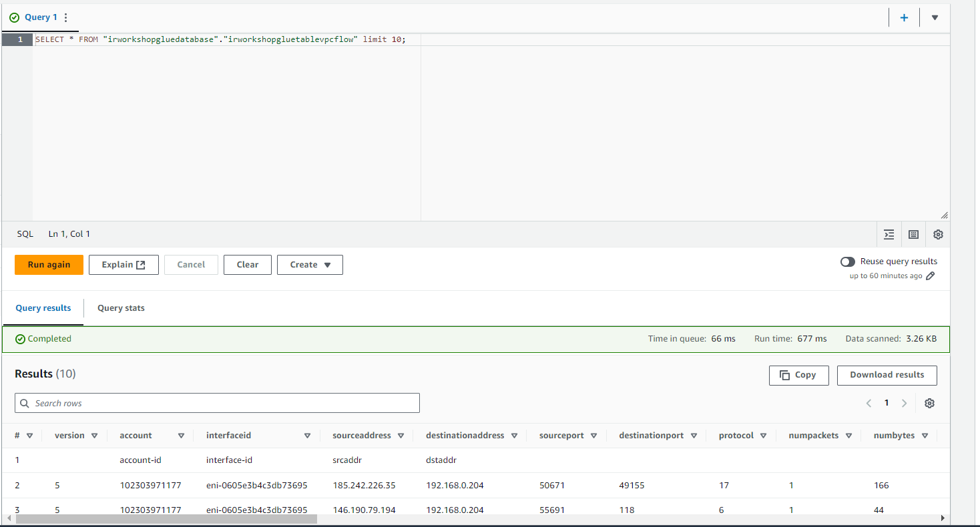980x527 pixels.
Task: Sort by sourceport column
Action: (x=593, y=436)
